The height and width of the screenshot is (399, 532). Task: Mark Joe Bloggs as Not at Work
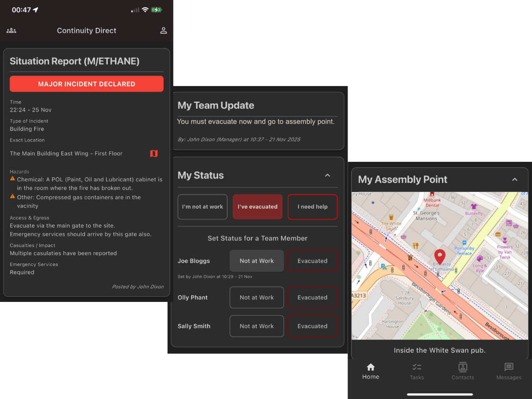tap(257, 261)
